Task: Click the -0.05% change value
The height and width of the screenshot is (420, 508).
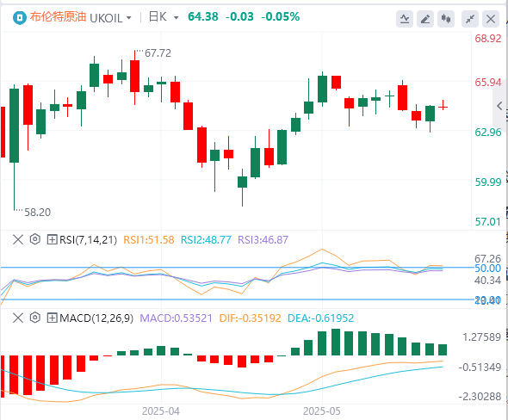Action: click(280, 17)
